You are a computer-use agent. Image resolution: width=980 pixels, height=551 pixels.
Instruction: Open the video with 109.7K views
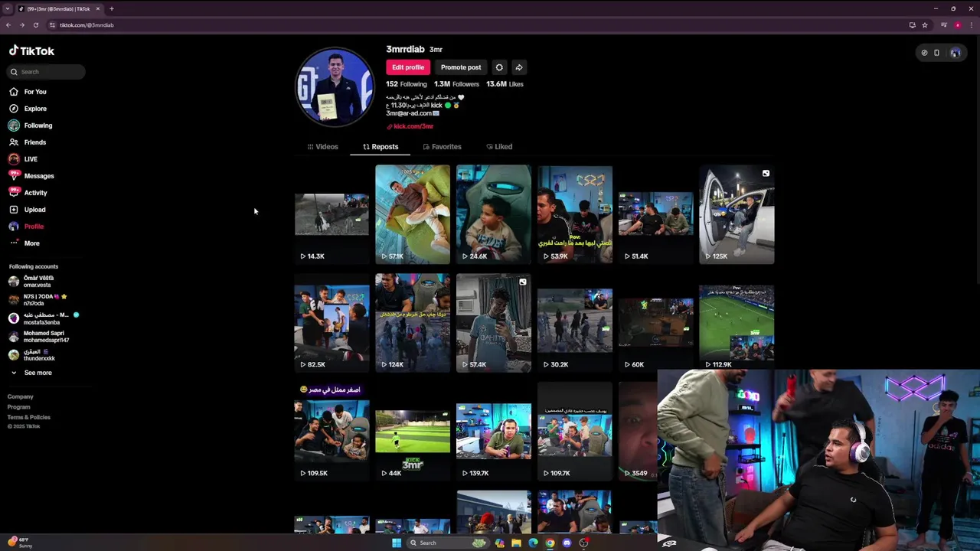(x=575, y=432)
